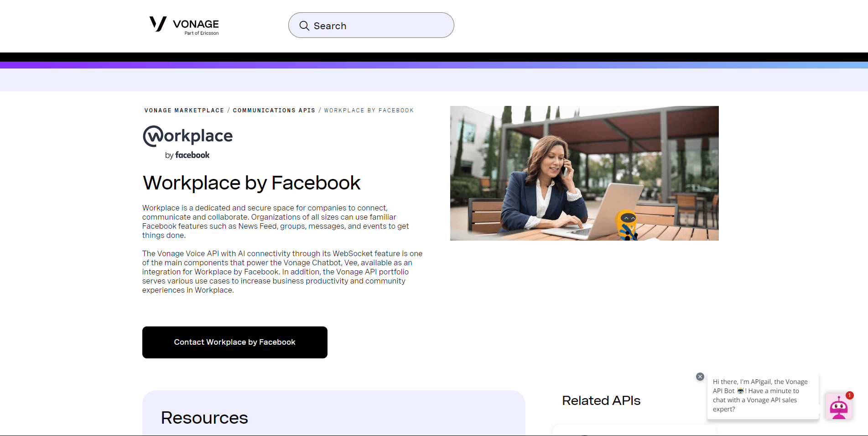Click the search magnifier icon
This screenshot has height=436, width=868.
click(x=304, y=26)
